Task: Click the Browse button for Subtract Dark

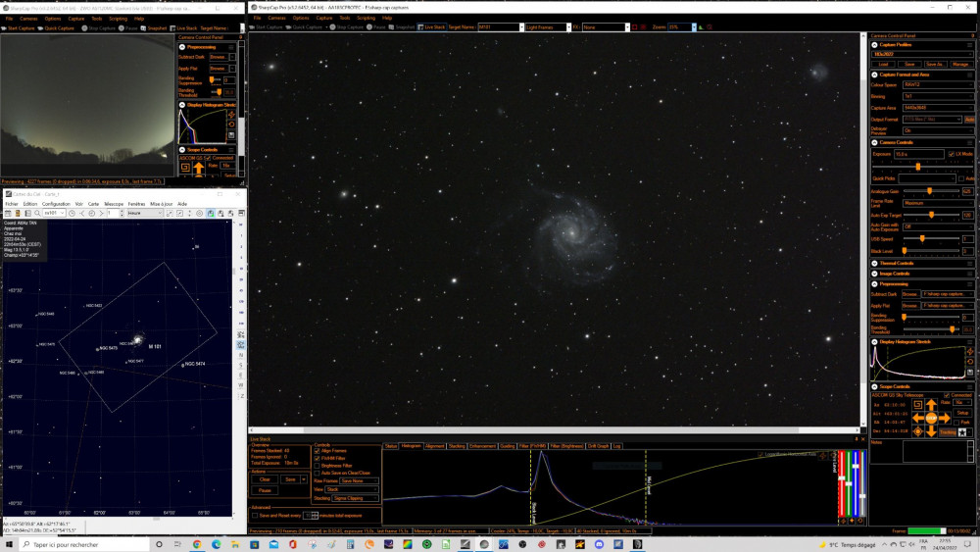Action: (x=910, y=294)
